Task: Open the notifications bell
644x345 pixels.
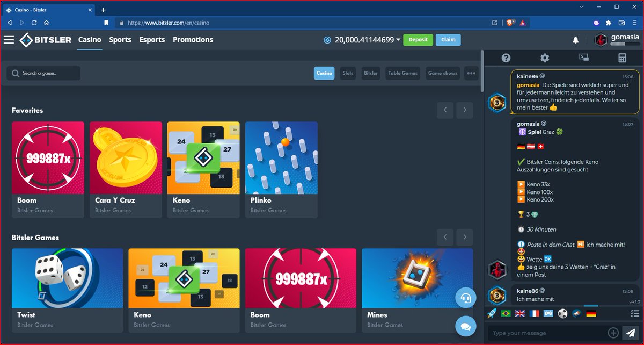Action: 575,40
